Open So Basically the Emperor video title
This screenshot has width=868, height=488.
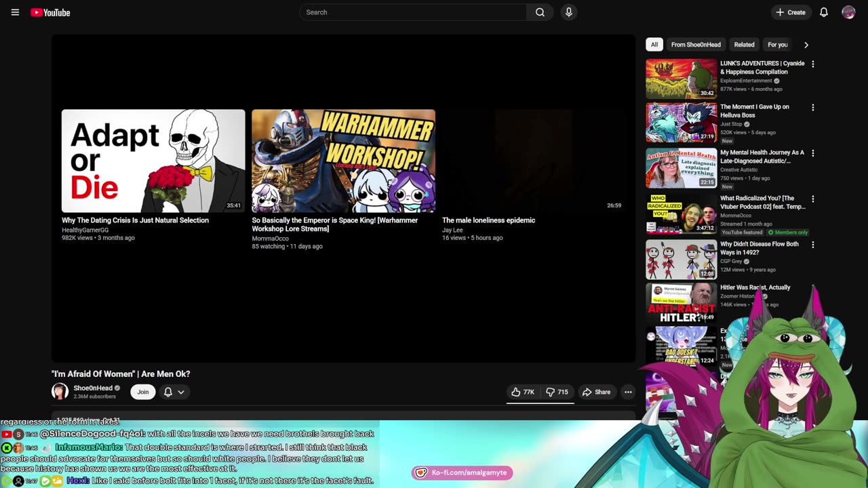click(335, 224)
